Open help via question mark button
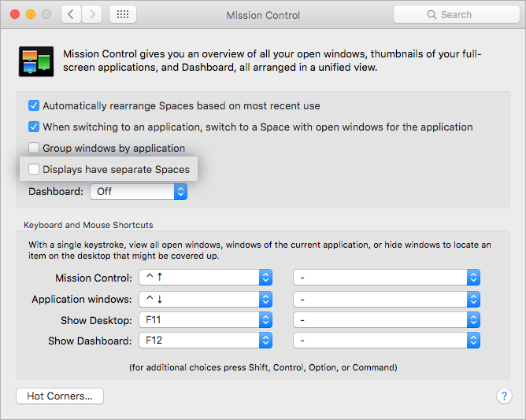 [504, 396]
